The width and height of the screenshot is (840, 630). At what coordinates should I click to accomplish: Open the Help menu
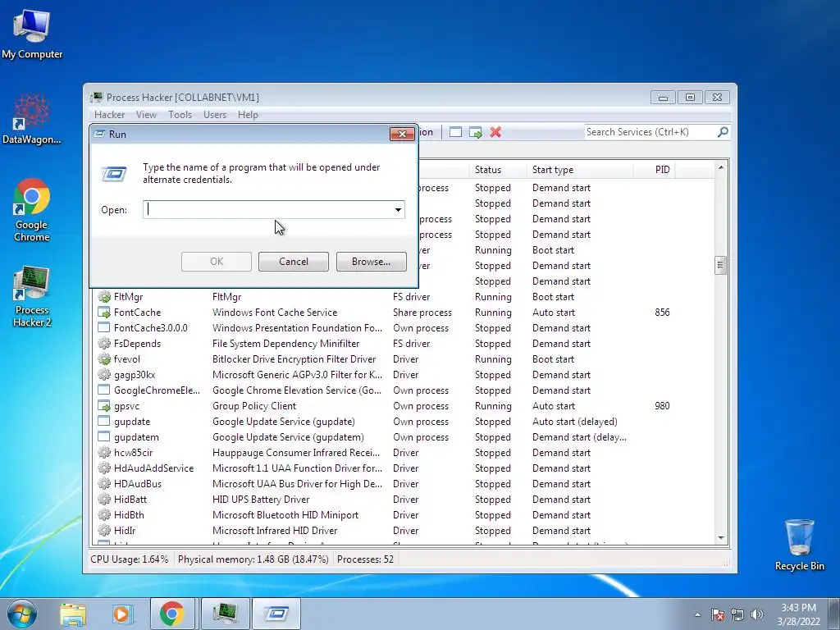[248, 115]
